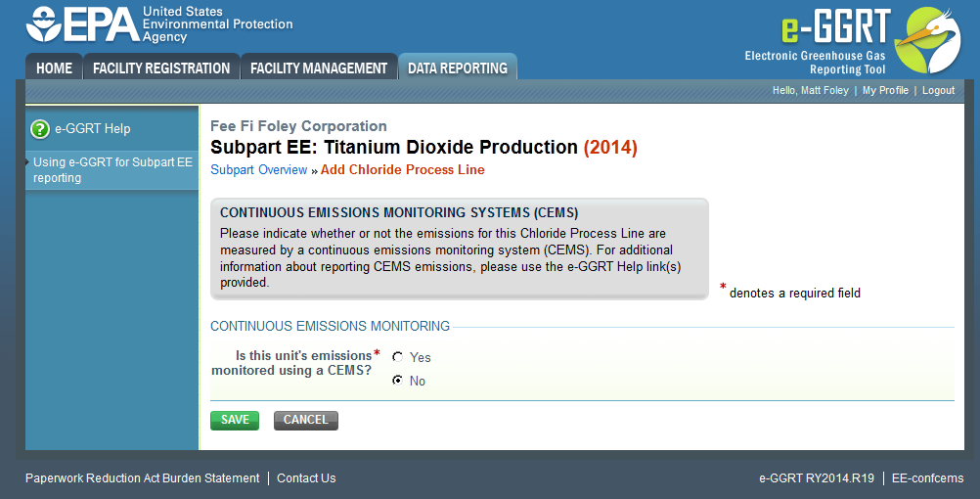The image size is (980, 499).
Task: Click the Logout link
Action: 938,91
